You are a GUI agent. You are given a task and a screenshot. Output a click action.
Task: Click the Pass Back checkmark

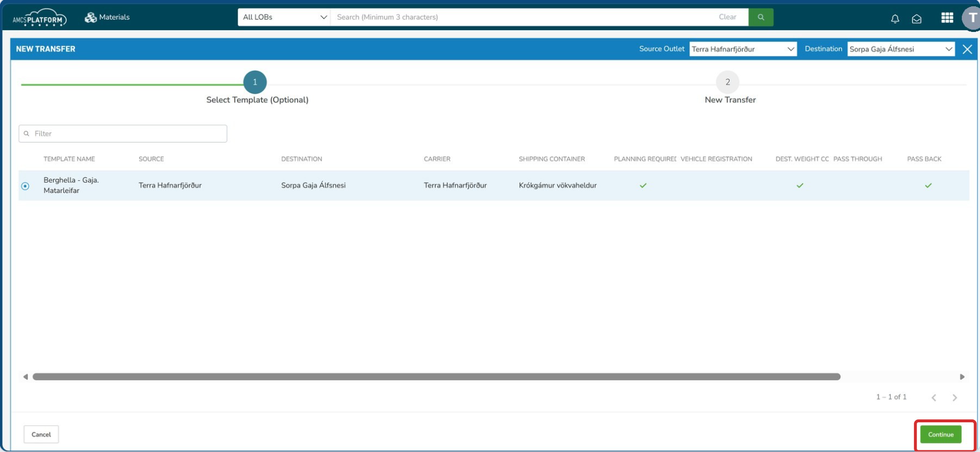click(928, 185)
